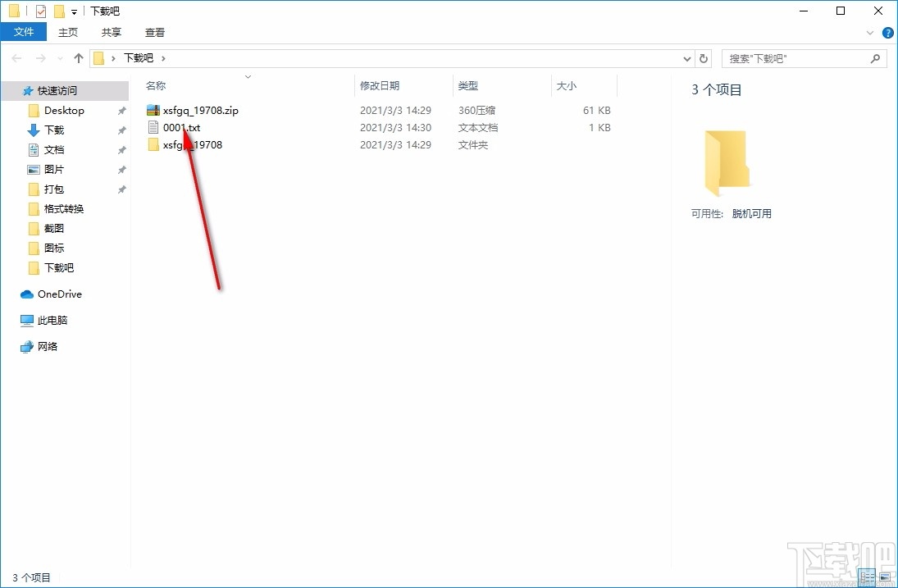Image resolution: width=898 pixels, height=588 pixels.
Task: Click the pin icon beside Desktop
Action: (x=121, y=111)
